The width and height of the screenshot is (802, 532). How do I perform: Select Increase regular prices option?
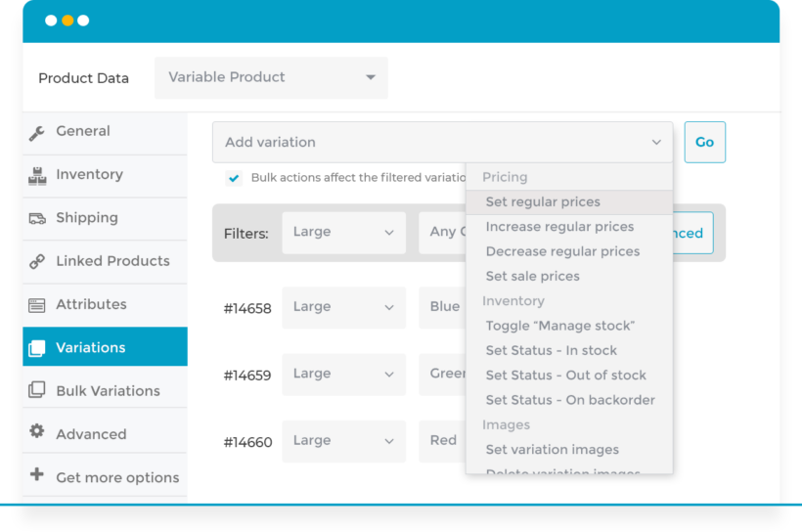(x=559, y=227)
